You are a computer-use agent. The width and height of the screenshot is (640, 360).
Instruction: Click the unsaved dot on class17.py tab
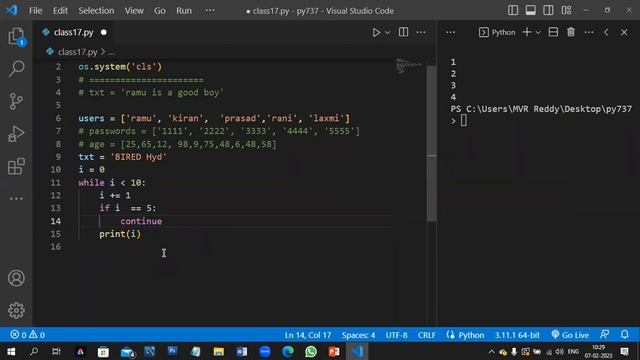[x=104, y=32]
